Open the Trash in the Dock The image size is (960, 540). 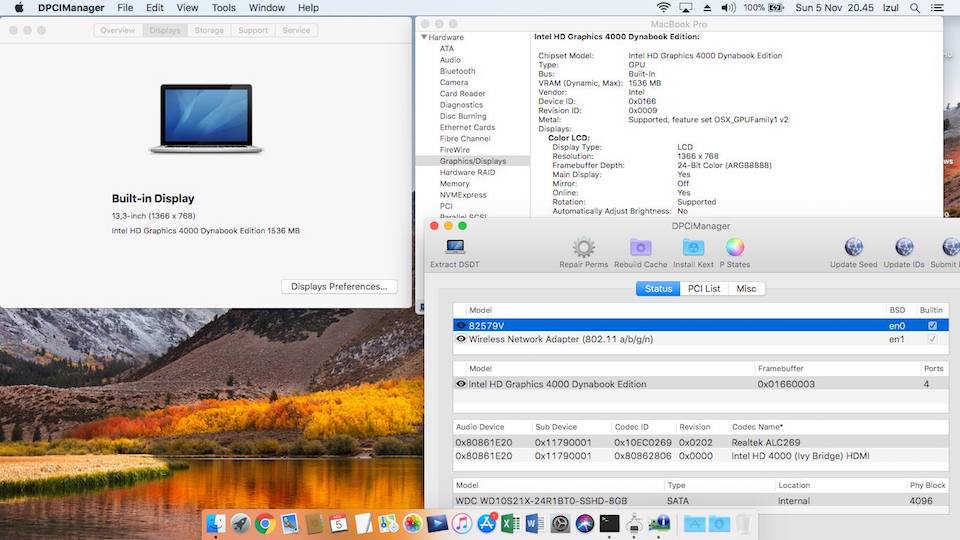(743, 523)
